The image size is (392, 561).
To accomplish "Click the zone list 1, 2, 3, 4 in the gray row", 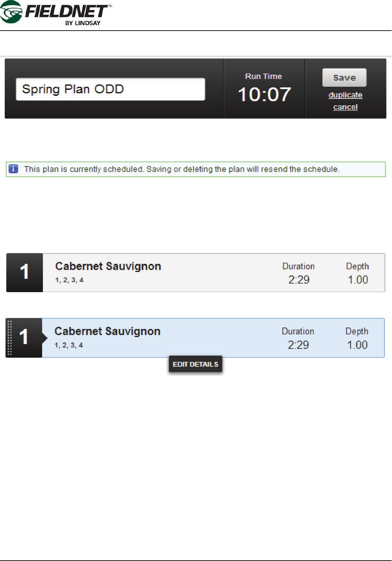I will click(x=69, y=280).
